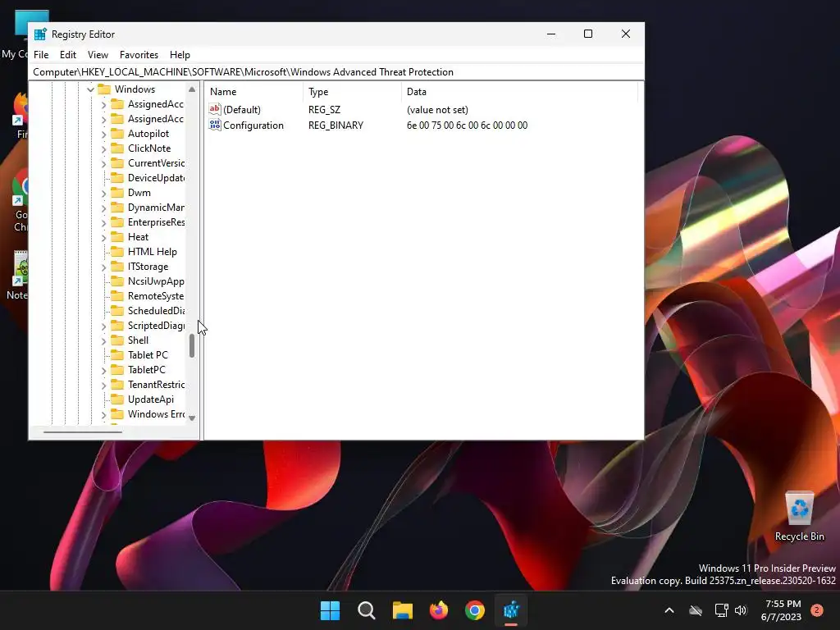Expand the Shell key
Image resolution: width=840 pixels, height=630 pixels.
click(x=104, y=340)
